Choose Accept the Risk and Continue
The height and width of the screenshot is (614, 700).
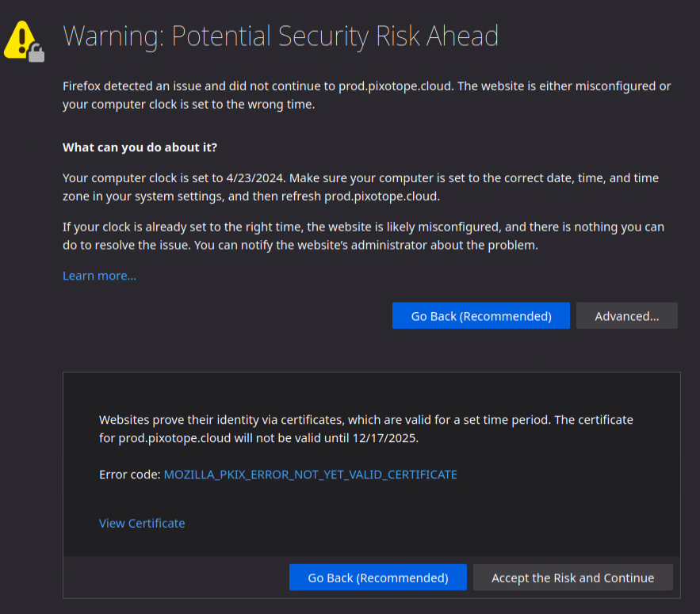coord(572,578)
